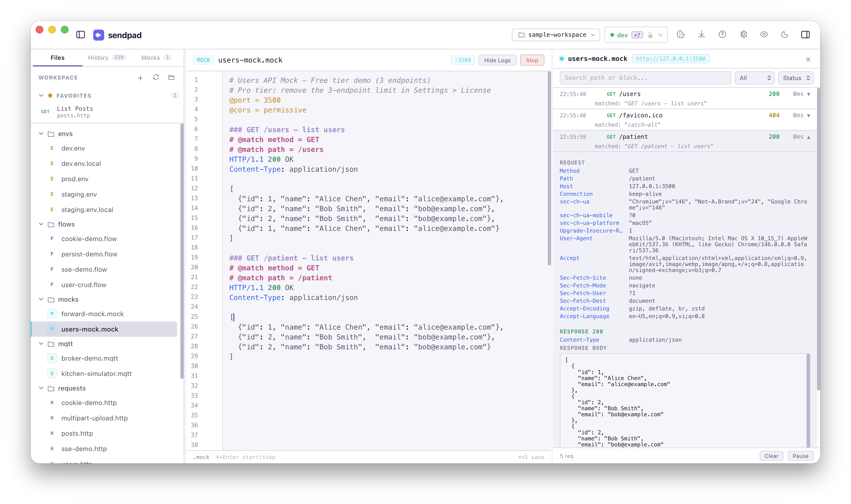
Task: Click the :3500 port badge
Action: 463,60
